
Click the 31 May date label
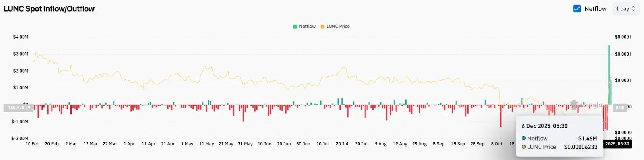[245, 144]
